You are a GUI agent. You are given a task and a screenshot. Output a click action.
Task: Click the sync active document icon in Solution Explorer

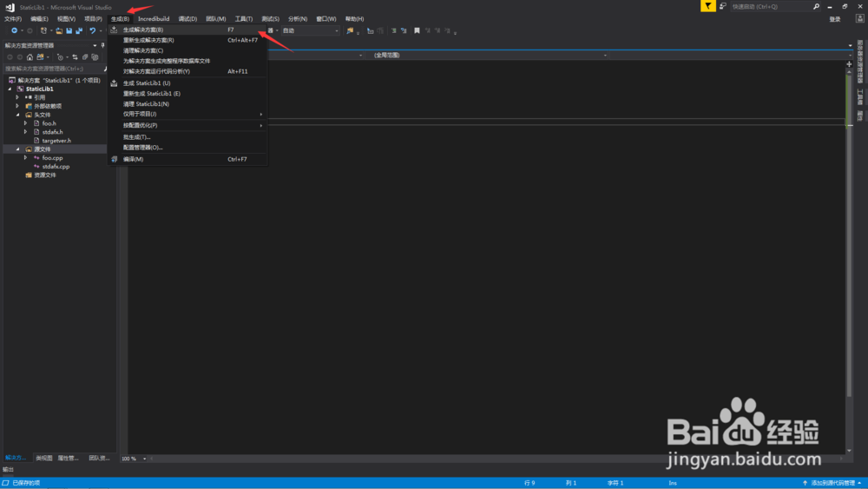75,57
